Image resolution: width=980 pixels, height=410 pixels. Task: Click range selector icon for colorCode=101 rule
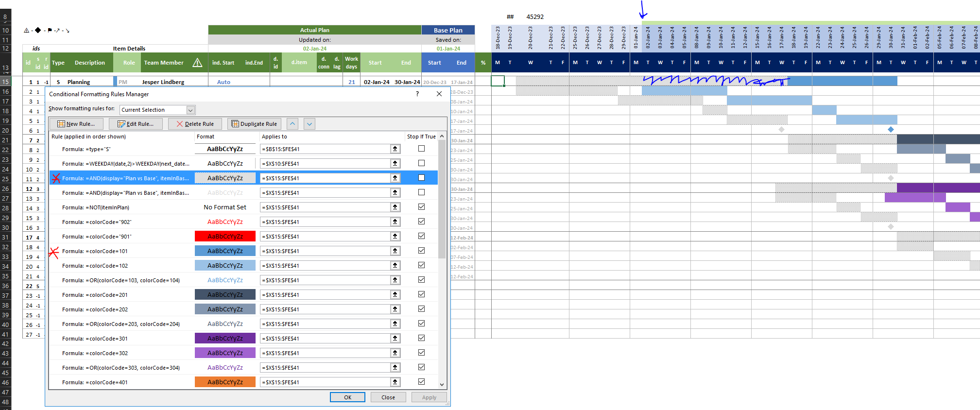tap(395, 251)
